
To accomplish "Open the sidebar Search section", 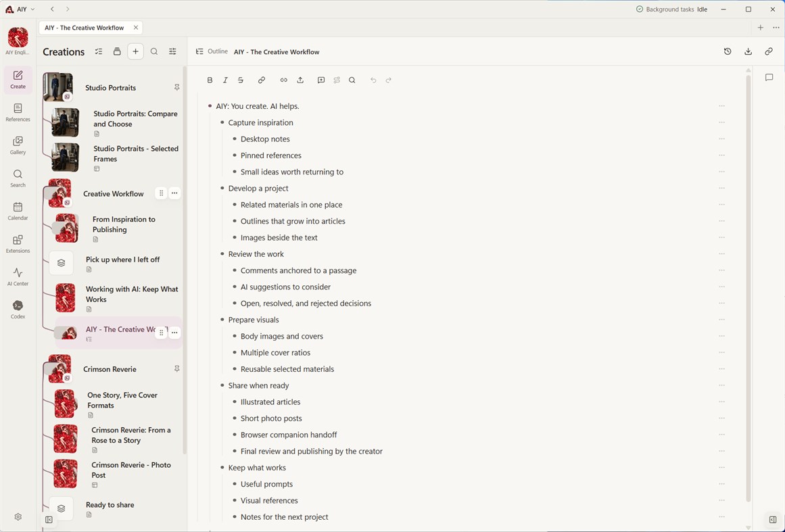I will click(18, 178).
